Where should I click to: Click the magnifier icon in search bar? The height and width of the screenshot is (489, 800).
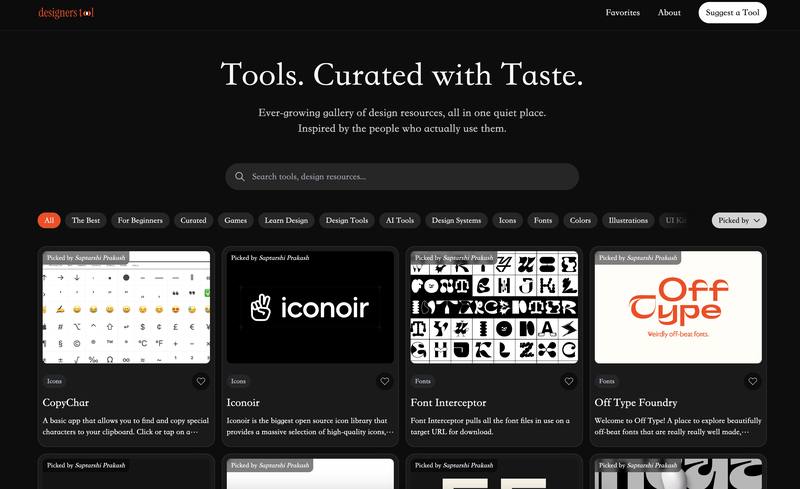click(x=240, y=177)
